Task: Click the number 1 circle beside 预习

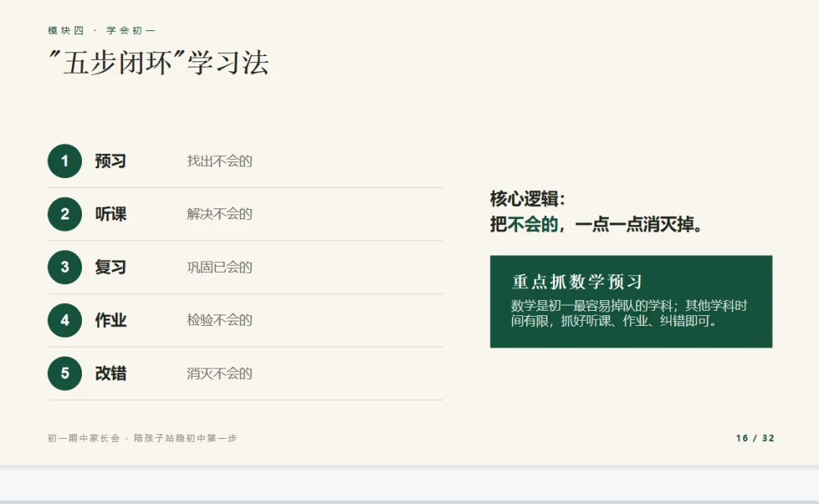Action: [x=64, y=161]
